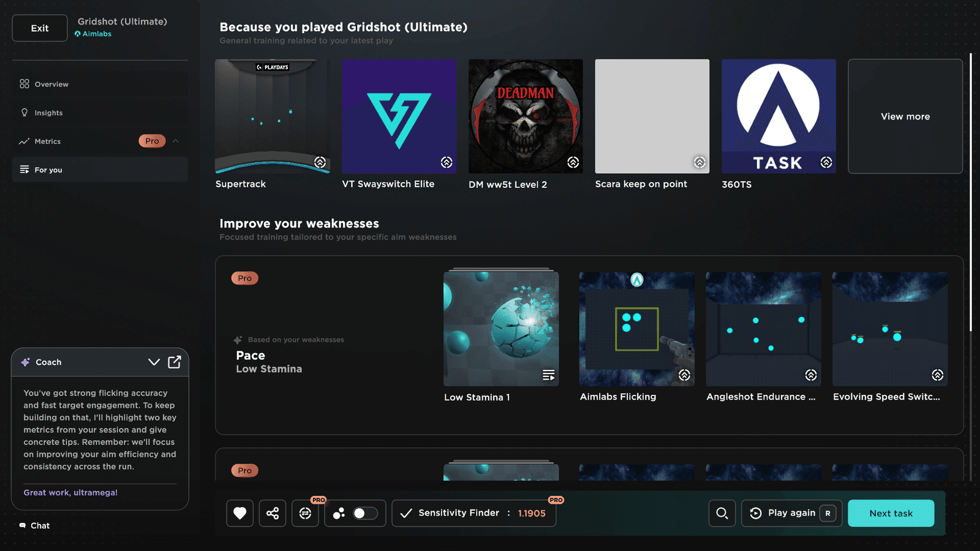Open the Evolving Speed Switc... thumbnail

[x=890, y=329]
